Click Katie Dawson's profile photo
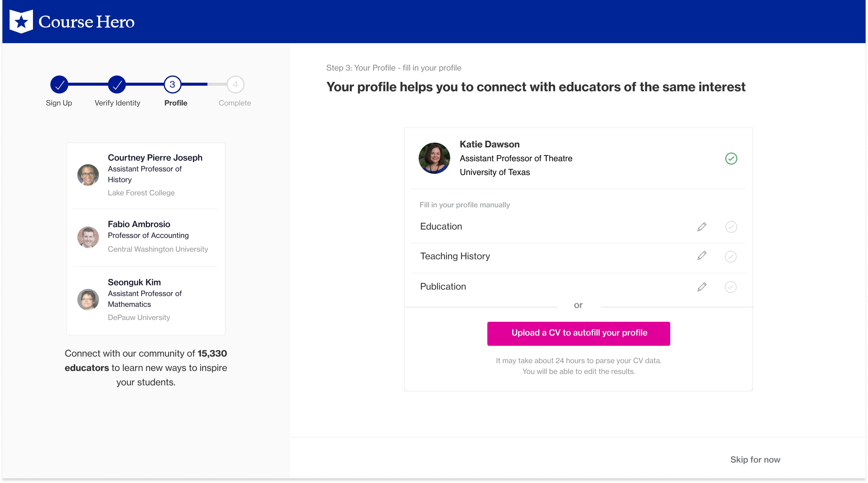The height and width of the screenshot is (483, 868). point(434,158)
